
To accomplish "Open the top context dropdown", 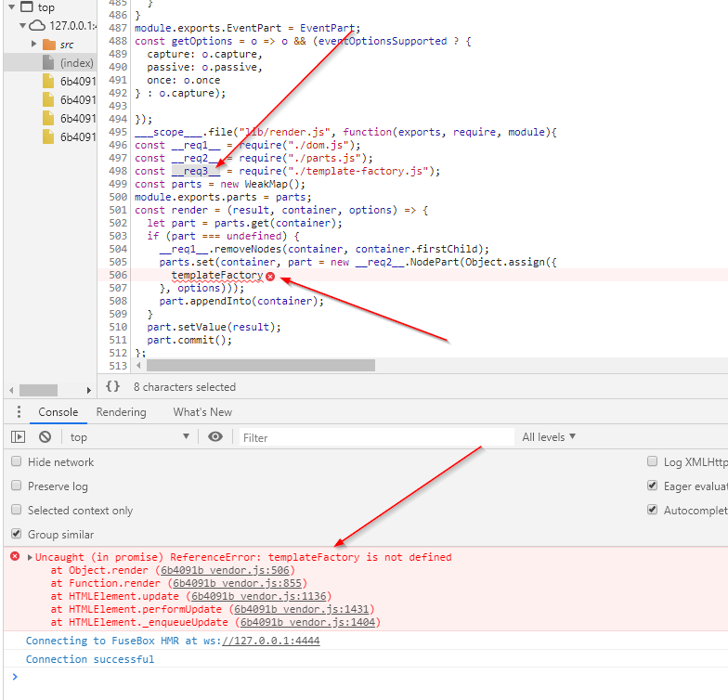I will tap(129, 436).
